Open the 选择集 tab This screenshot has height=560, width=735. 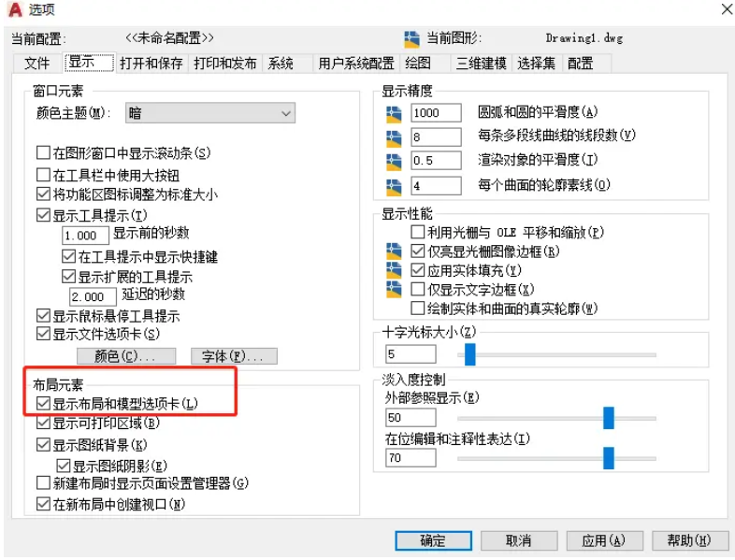[x=536, y=64]
